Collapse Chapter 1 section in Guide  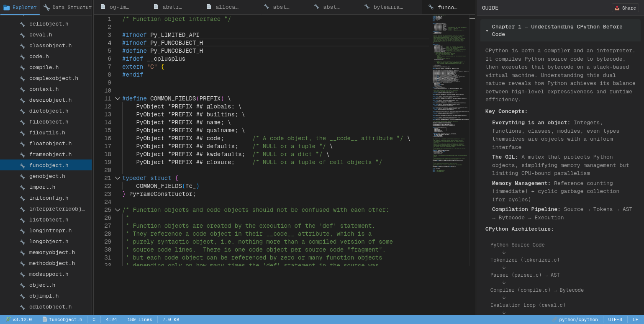coord(487,31)
